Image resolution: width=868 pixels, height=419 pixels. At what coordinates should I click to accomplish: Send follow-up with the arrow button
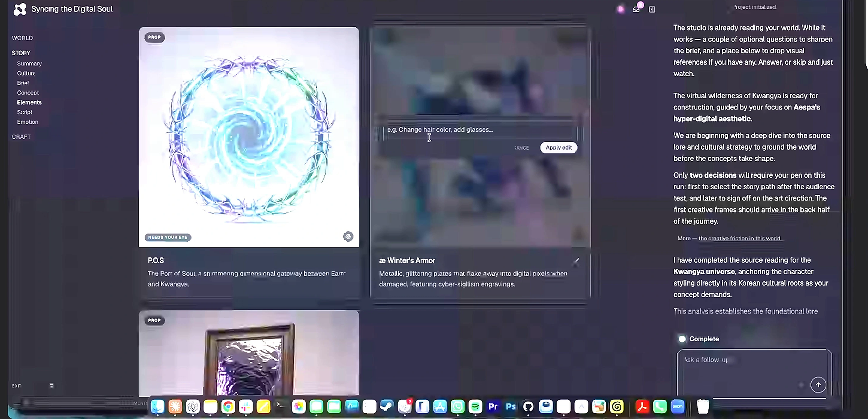818,385
